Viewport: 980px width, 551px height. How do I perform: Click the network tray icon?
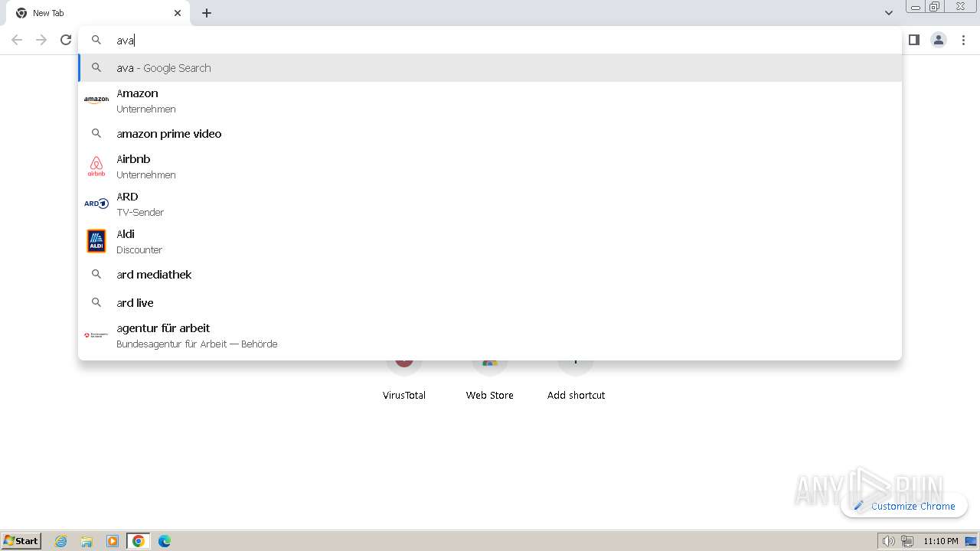point(907,541)
